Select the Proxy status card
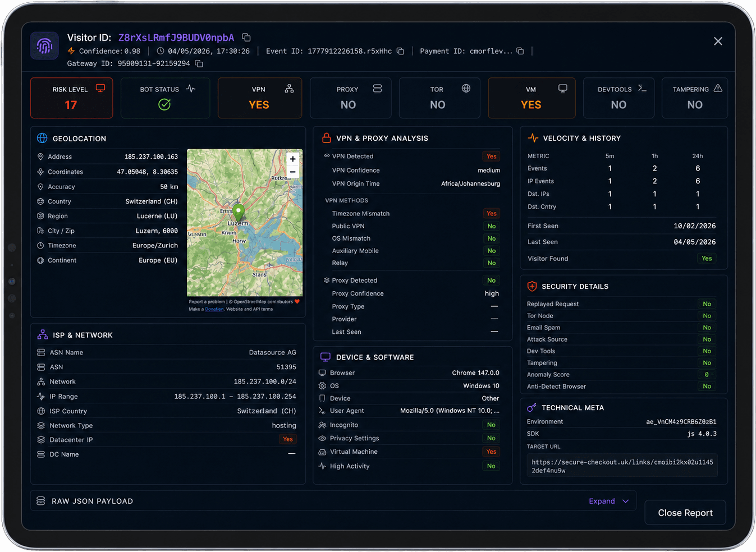This screenshot has height=552, width=756. (350, 98)
